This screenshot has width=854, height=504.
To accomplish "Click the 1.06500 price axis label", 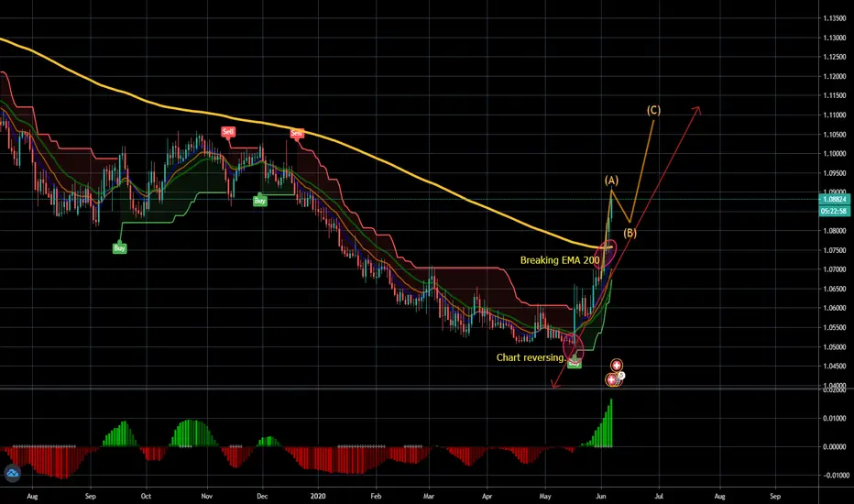I will click(x=835, y=289).
